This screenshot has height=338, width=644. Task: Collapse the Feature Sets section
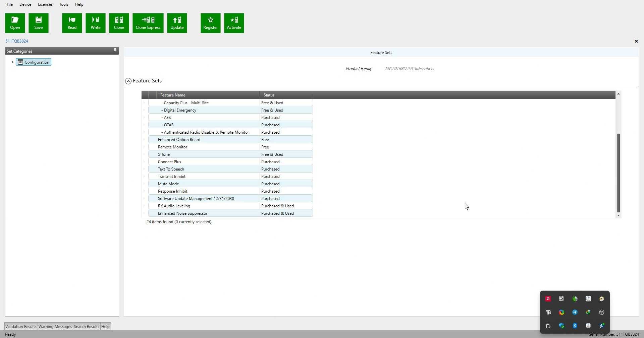(x=128, y=81)
